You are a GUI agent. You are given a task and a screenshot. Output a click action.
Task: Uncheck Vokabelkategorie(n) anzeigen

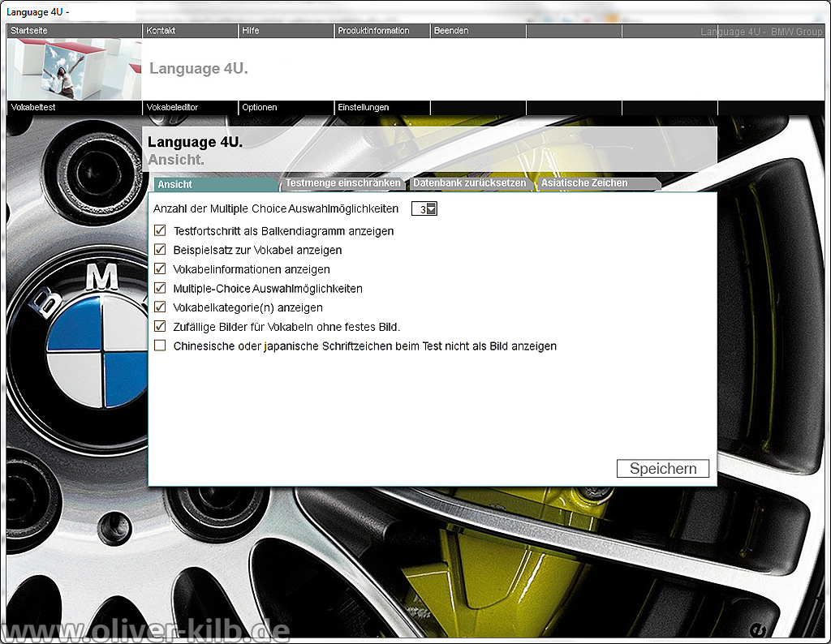click(x=160, y=307)
